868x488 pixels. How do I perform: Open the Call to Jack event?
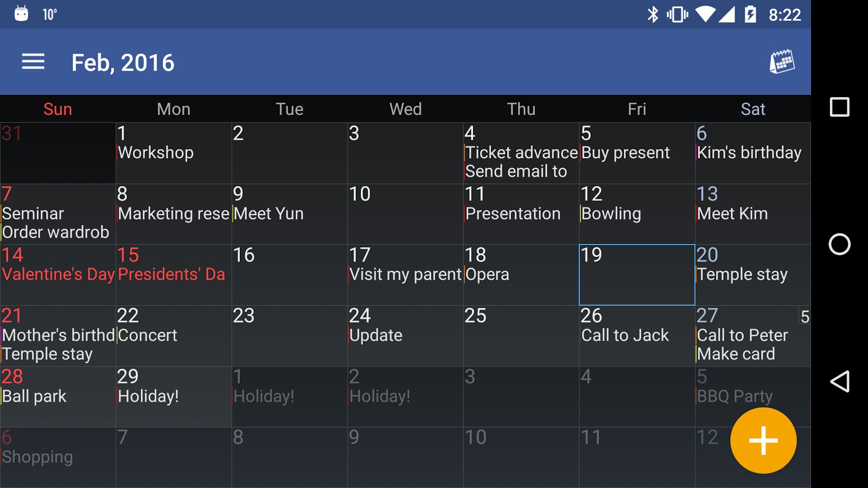pos(625,336)
